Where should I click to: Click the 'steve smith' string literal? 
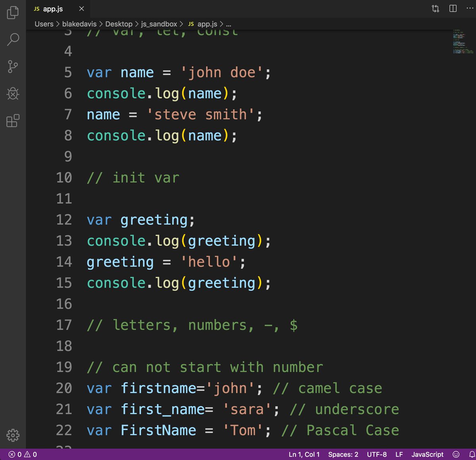coord(200,115)
